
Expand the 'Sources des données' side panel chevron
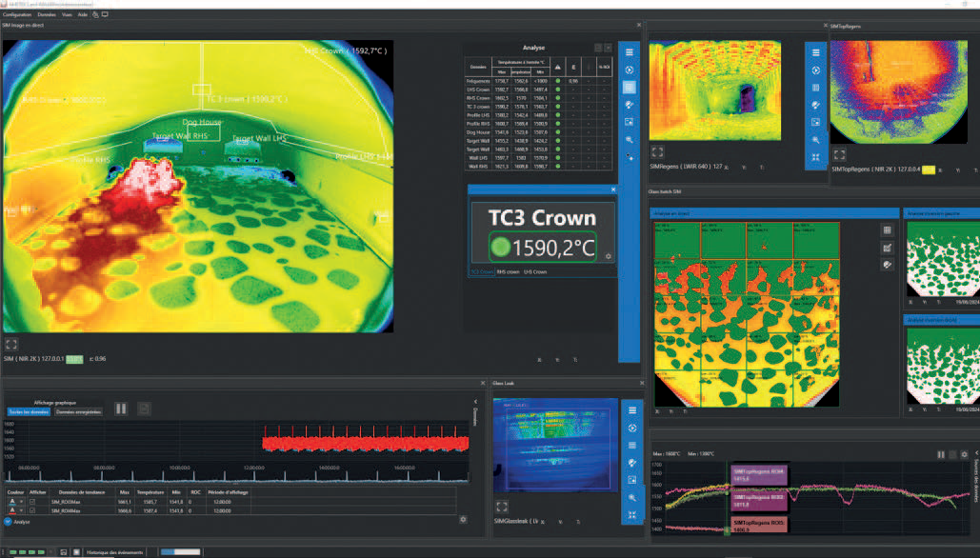tap(976, 453)
